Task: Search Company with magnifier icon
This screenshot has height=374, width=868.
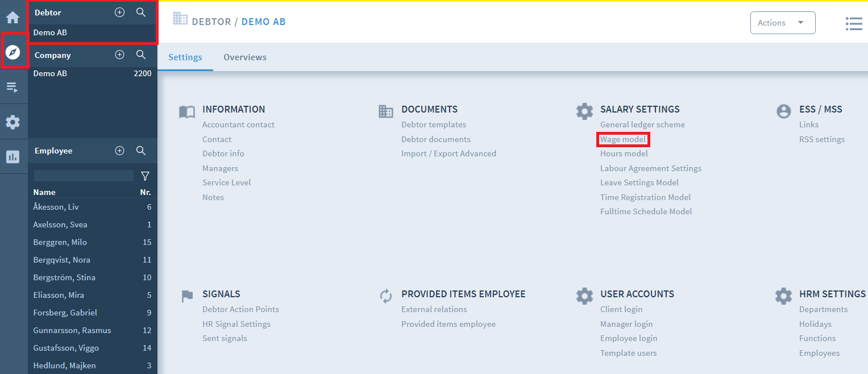Action: coord(141,55)
